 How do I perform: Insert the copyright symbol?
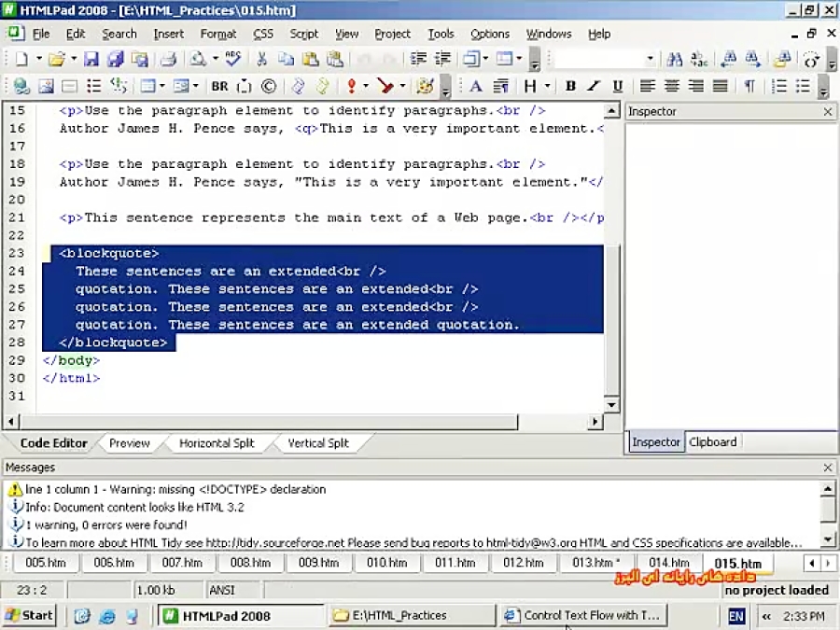(268, 86)
